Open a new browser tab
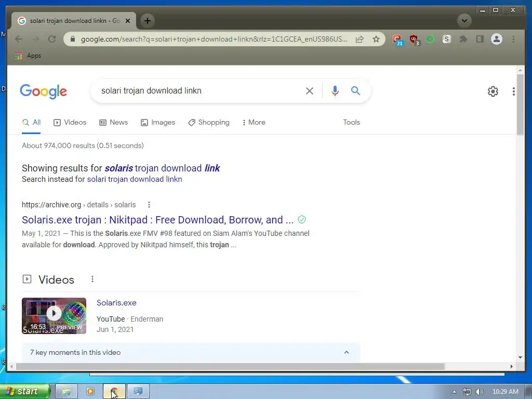532x399 pixels. [147, 21]
